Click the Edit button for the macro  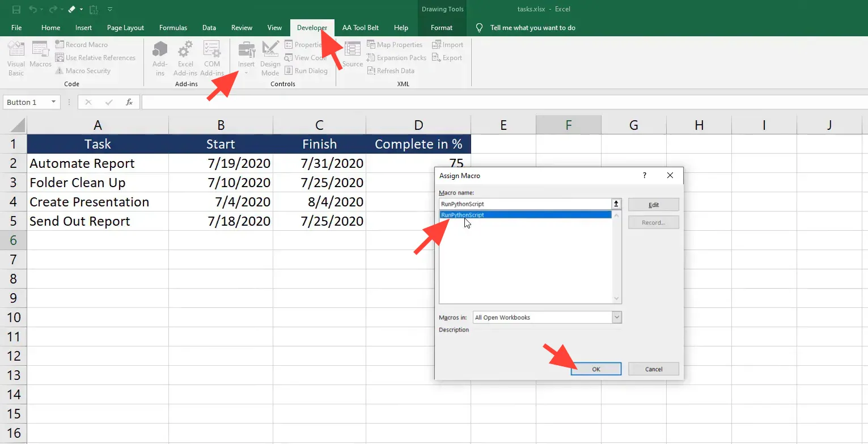(x=653, y=204)
